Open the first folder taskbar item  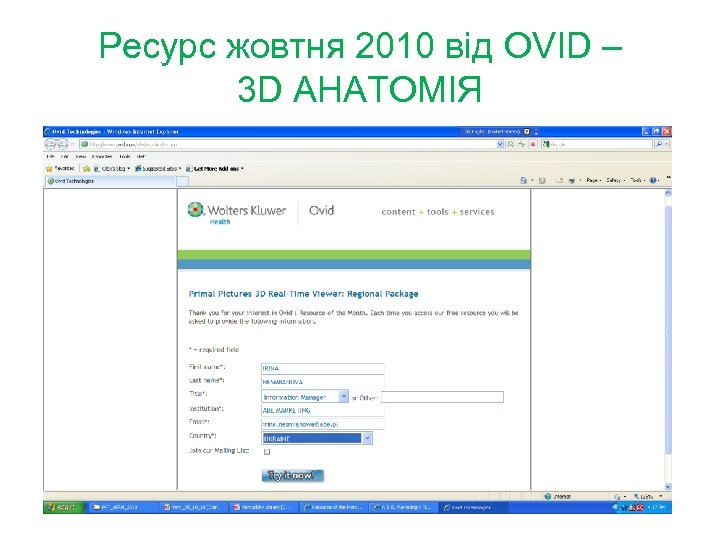[122, 507]
